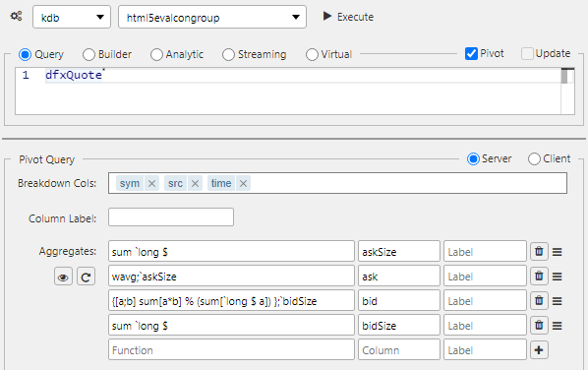Delete the ask aggregate row
The width and height of the screenshot is (588, 370).
point(539,277)
